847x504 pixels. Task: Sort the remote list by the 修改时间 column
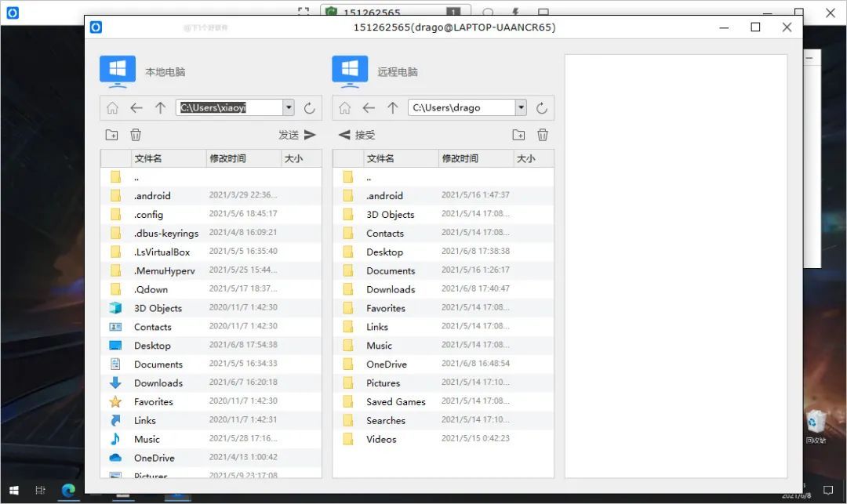point(476,158)
